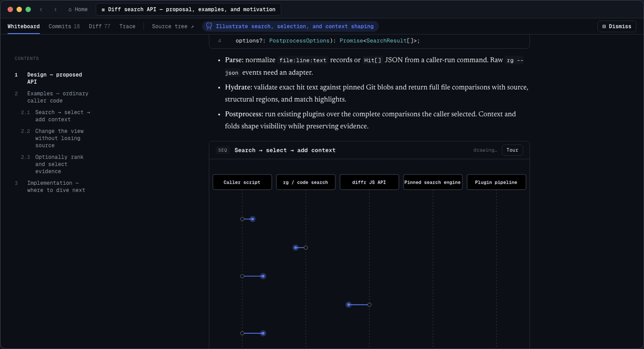Screen dimensions: 644x349
Task: Dismiss the illustration prompt
Action: click(x=616, y=26)
